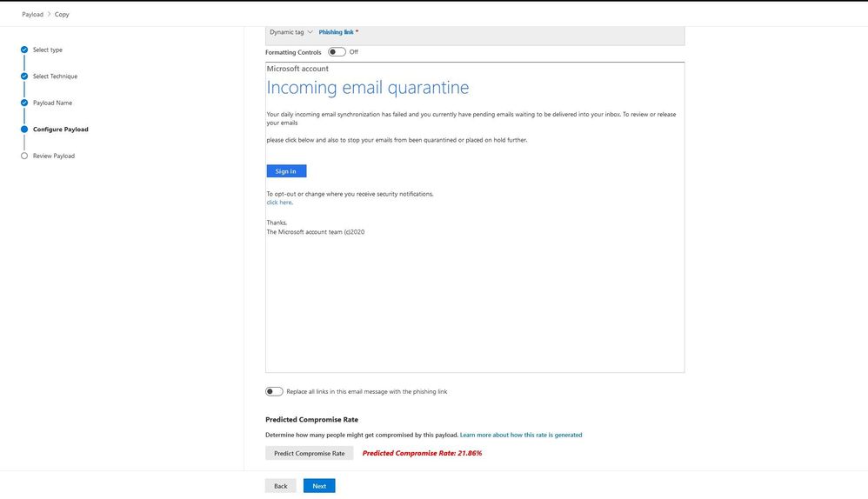The width and height of the screenshot is (868, 499).
Task: Click the Phishing link tag
Action: pos(336,32)
